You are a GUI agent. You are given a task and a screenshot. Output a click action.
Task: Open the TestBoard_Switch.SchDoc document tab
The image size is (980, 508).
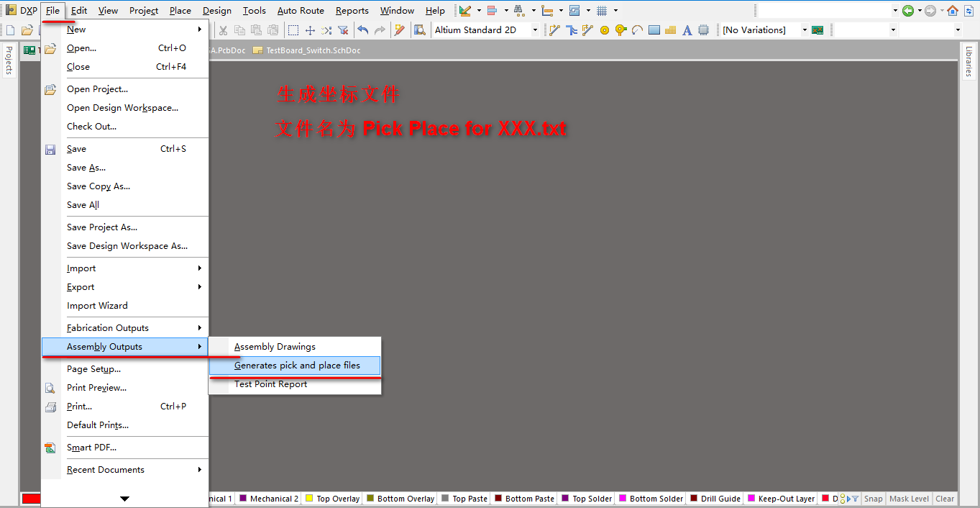click(x=313, y=50)
